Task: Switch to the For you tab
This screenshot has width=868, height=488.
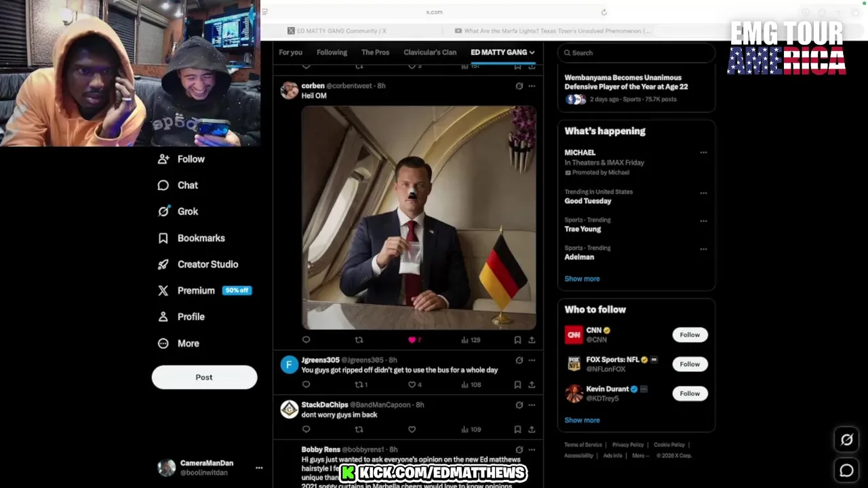Action: click(290, 52)
